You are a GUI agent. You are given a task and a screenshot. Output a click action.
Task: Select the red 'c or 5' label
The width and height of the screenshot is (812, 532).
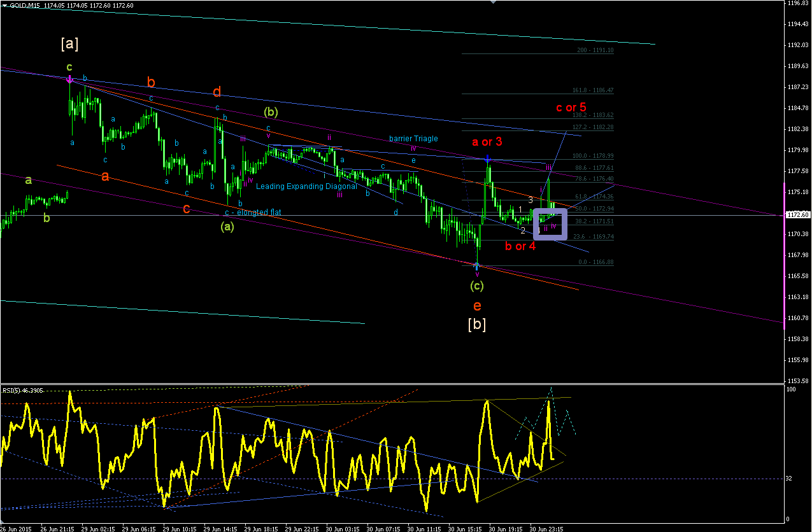coord(571,108)
